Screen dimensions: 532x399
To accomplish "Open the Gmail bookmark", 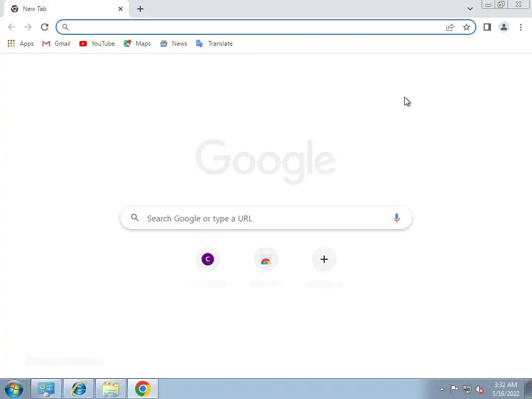I will tap(56, 44).
